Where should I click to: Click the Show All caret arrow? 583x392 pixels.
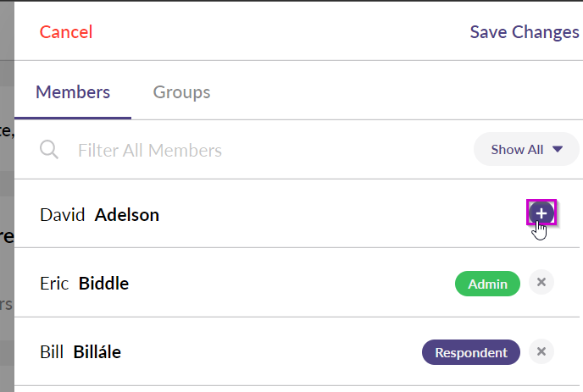(x=557, y=149)
